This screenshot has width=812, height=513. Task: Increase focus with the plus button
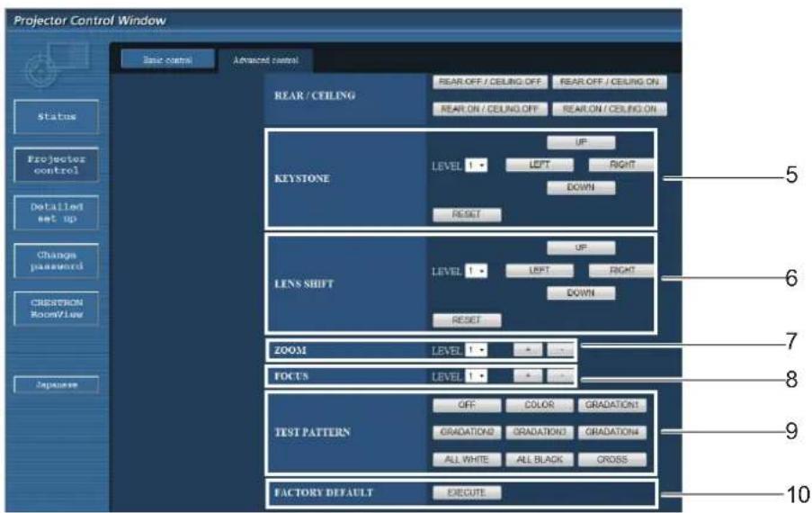point(528,376)
